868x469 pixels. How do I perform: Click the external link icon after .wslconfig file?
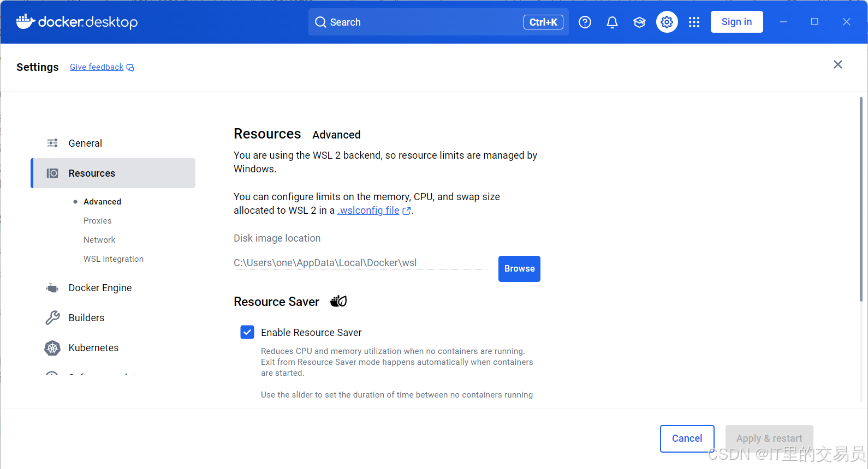tap(406, 211)
